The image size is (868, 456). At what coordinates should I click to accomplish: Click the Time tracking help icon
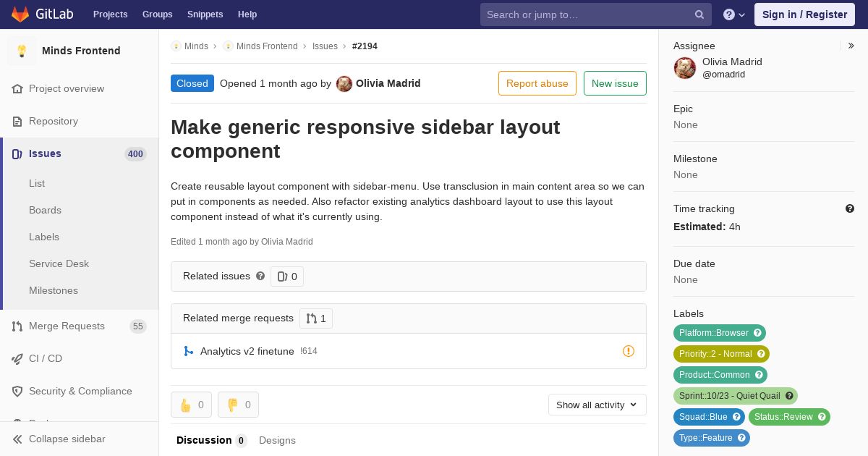pyautogui.click(x=850, y=208)
